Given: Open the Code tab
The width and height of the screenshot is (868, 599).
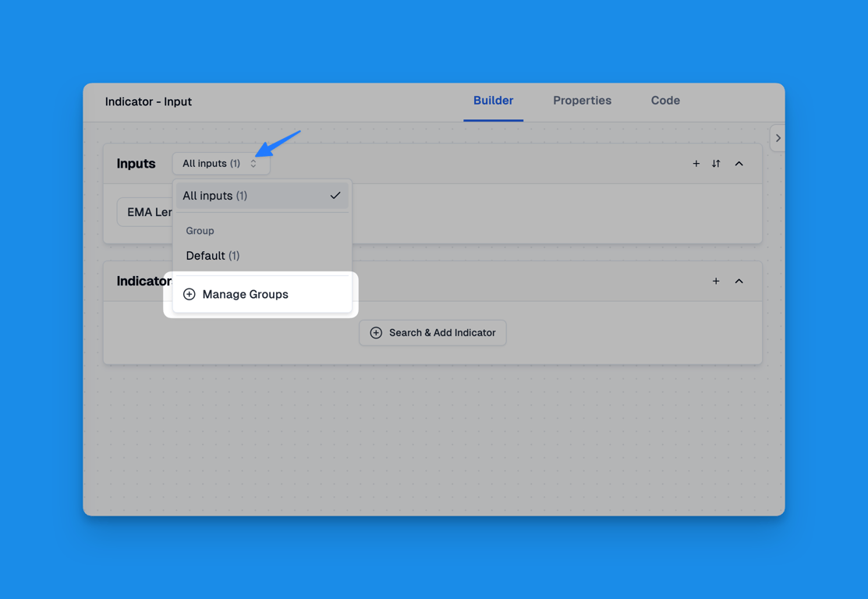Looking at the screenshot, I should (665, 101).
